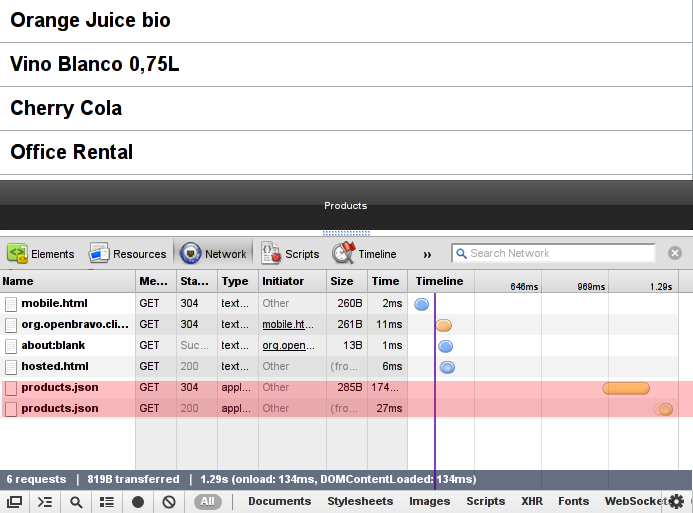This screenshot has height=513, width=693.
Task: Open DevTools settings gear
Action: click(x=676, y=502)
